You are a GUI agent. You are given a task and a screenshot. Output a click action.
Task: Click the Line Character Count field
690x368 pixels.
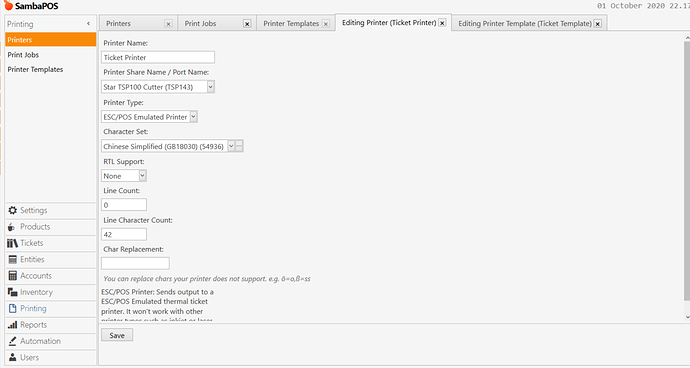pos(124,234)
